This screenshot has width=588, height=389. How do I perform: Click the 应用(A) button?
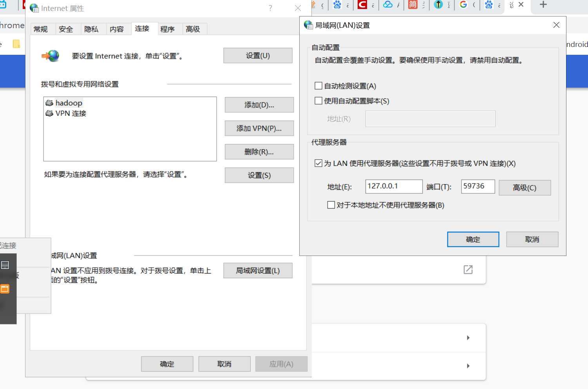coord(281,364)
